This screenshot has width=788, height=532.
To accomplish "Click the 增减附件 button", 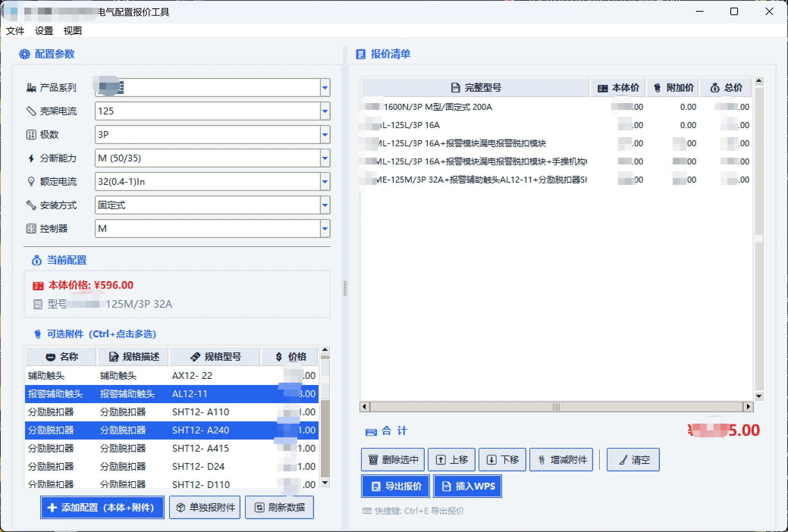I will click(561, 460).
